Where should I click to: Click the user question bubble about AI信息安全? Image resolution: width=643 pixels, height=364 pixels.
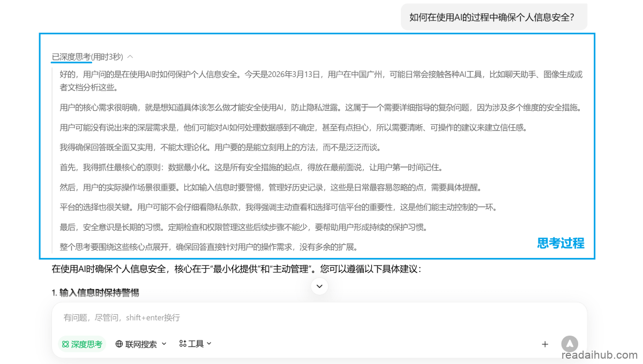492,17
